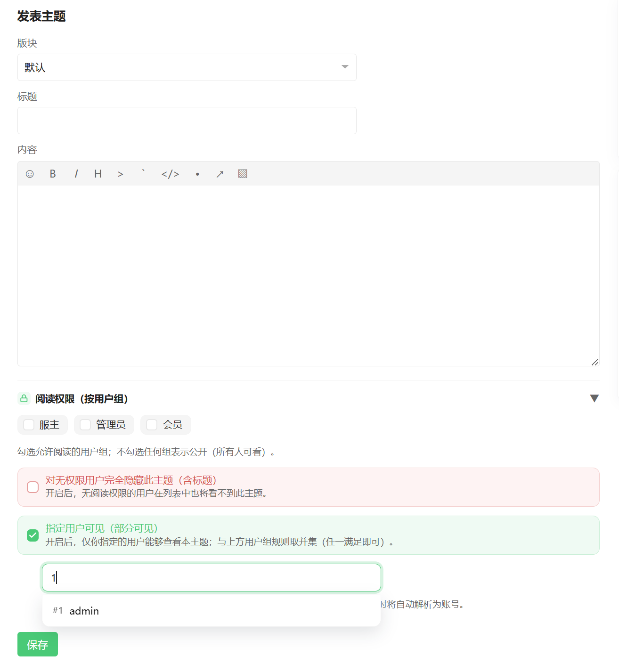Screen dimensions: 619x672
Task: Focus the 标题 input field
Action: click(187, 121)
